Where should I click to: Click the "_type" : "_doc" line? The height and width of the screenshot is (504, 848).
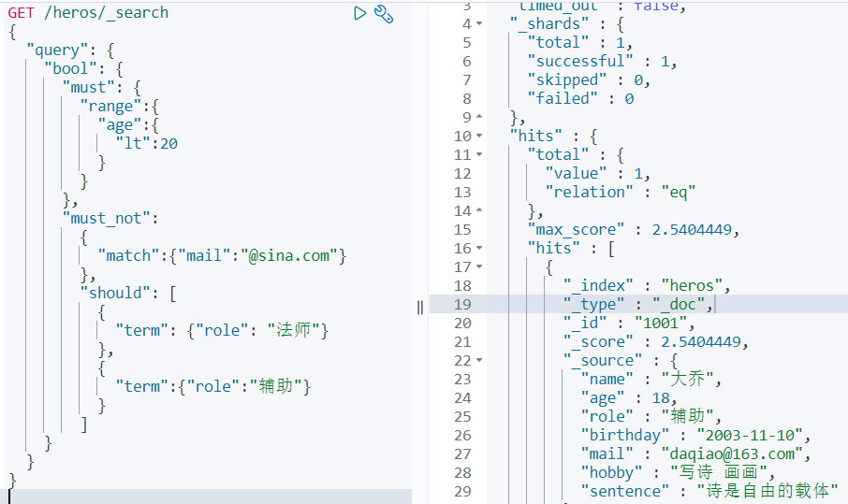click(x=638, y=304)
